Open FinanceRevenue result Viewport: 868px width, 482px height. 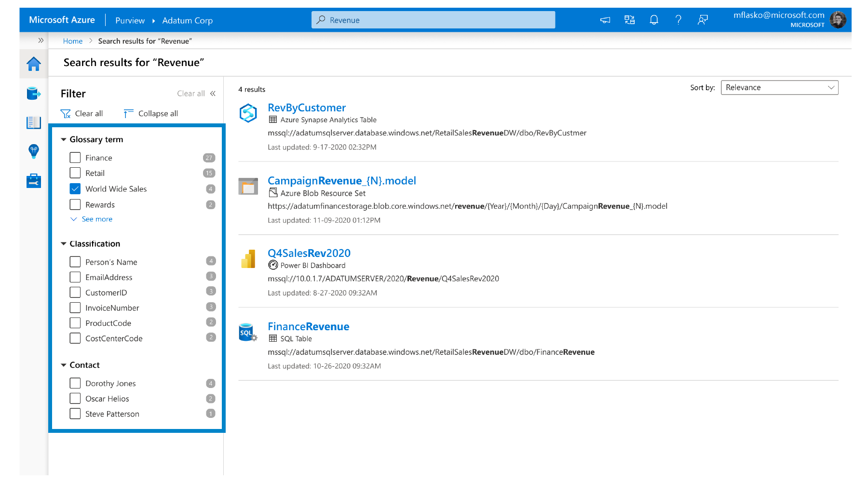point(309,326)
